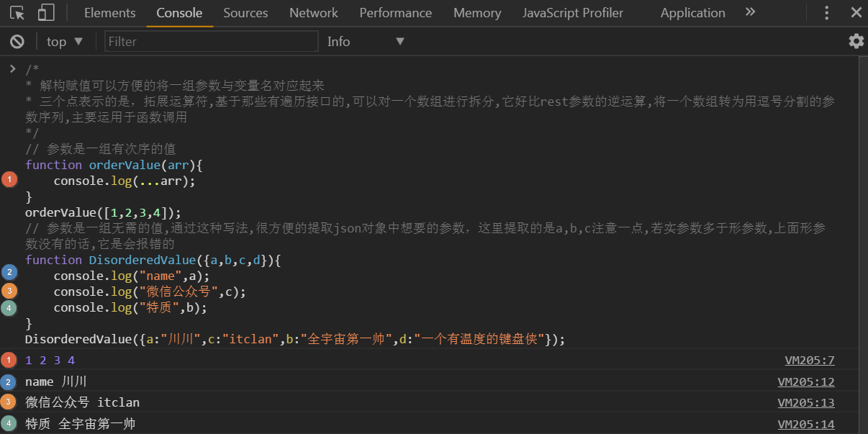Screen dimensions: 868x434
Task: Activate the inspect element picker
Action: point(17,13)
